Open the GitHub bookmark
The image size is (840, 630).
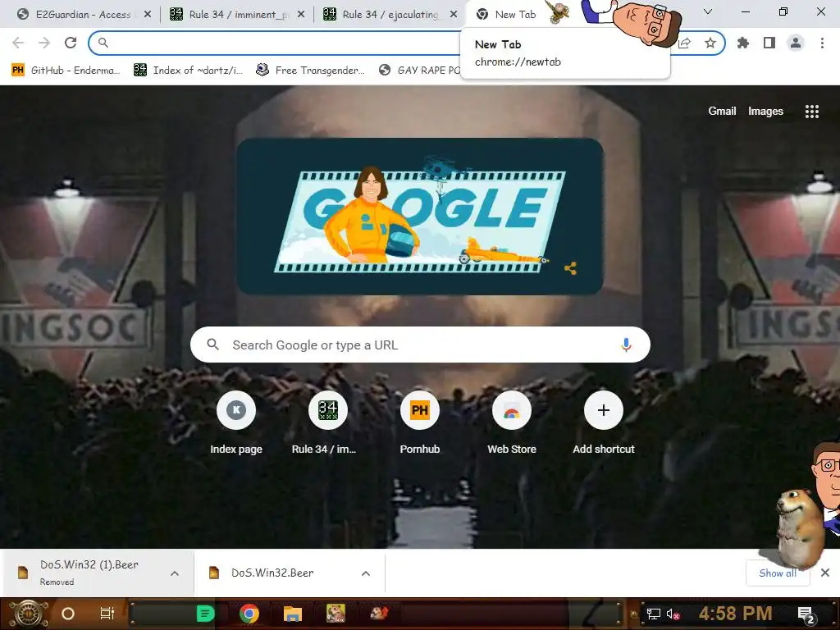[x=66, y=71]
